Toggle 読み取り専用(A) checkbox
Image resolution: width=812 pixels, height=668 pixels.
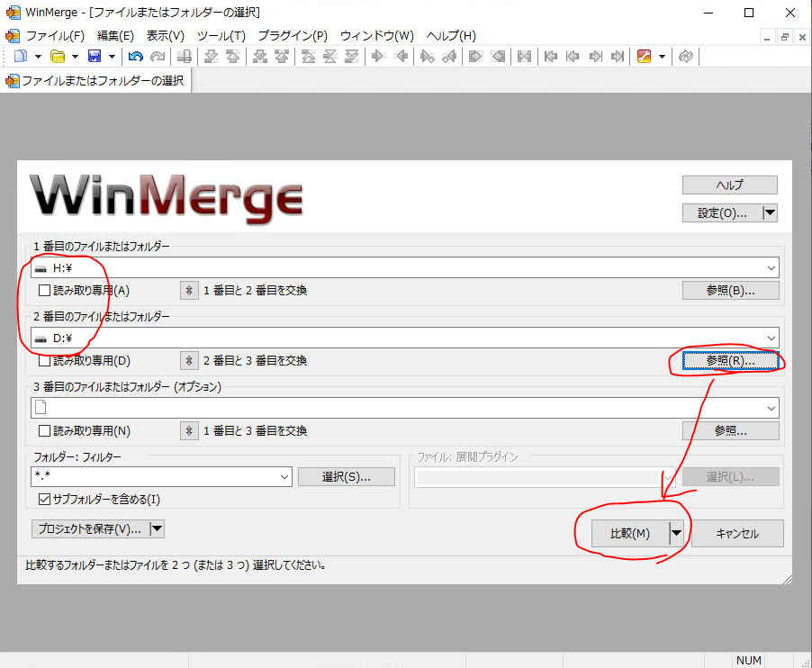coord(44,291)
